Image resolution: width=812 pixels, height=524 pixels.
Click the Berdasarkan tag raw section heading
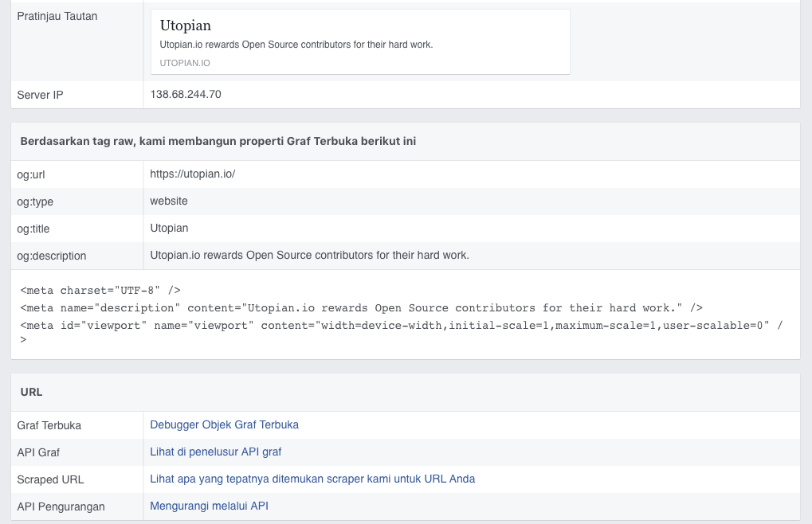218,141
